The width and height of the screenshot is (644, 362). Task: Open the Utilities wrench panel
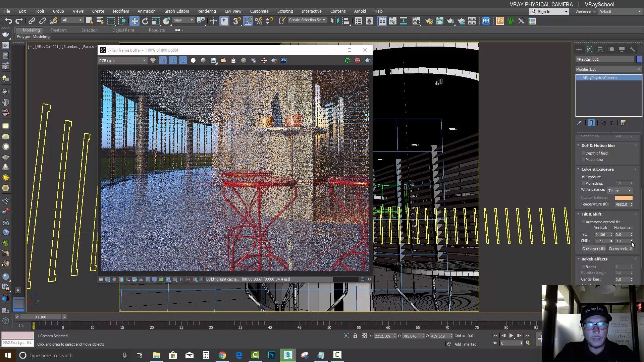click(633, 49)
